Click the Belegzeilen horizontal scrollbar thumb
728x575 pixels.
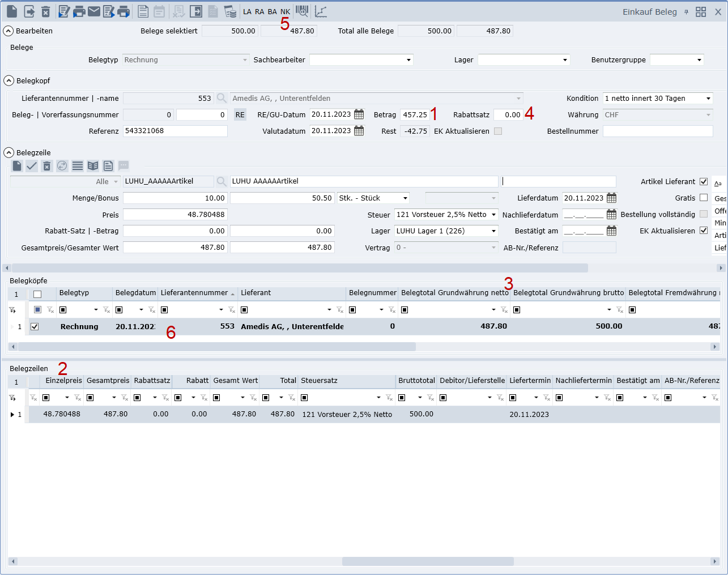428,561
